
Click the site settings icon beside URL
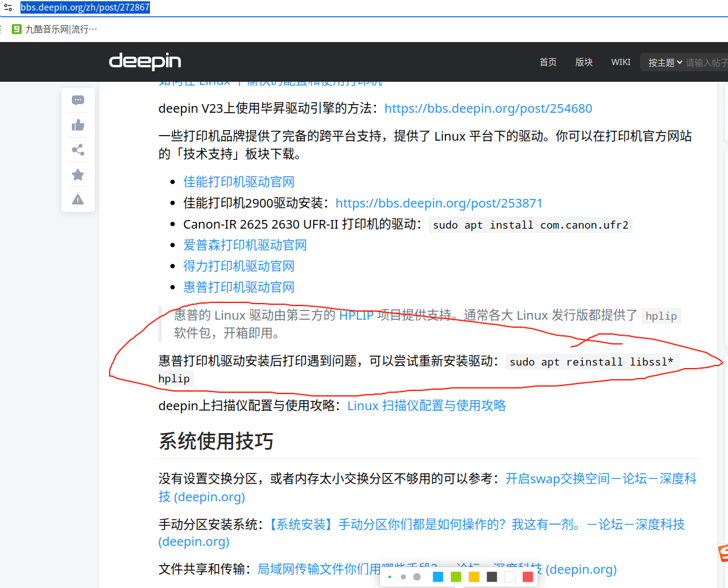point(8,7)
